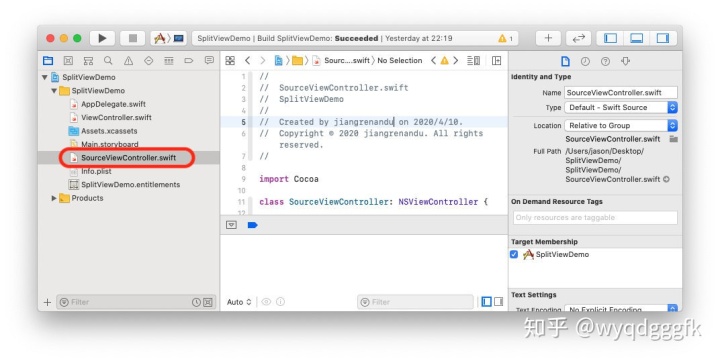720x361 pixels.
Task: Reveal the full path in Finder arrow
Action: point(666,180)
